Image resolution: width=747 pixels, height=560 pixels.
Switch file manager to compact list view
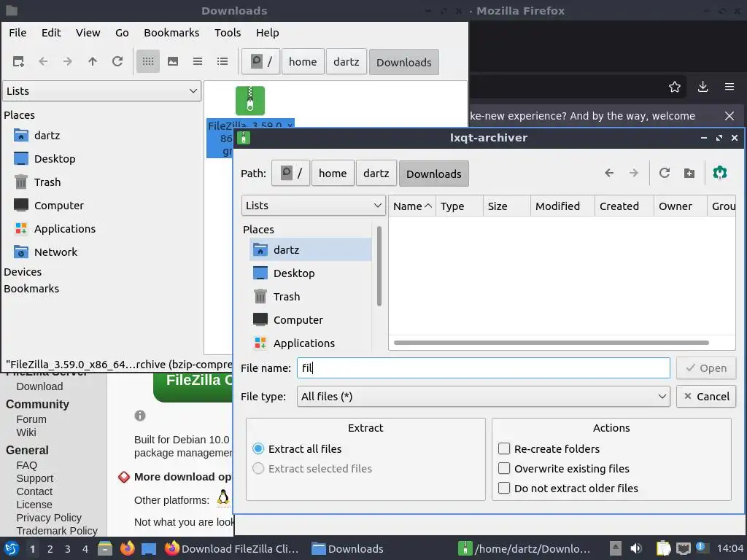(x=198, y=61)
